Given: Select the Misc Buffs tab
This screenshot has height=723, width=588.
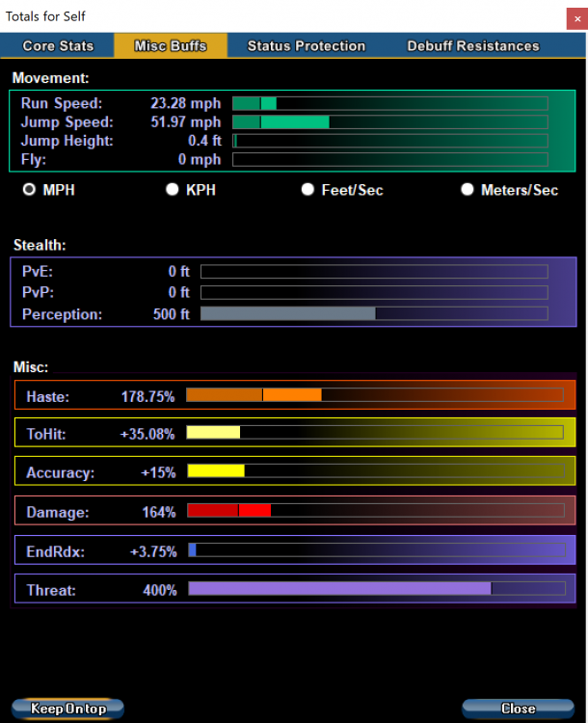Looking at the screenshot, I should coord(171,45).
